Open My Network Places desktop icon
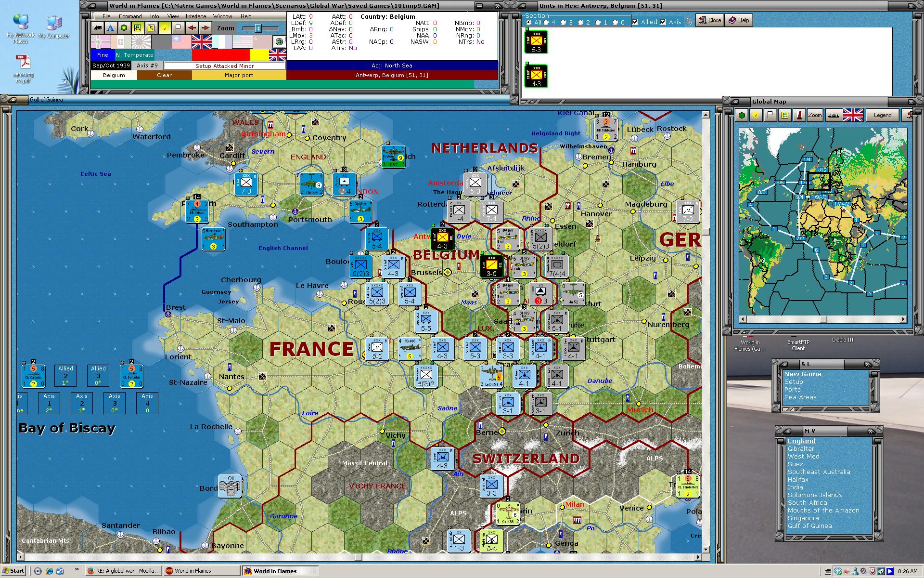This screenshot has width=924, height=578. [x=21, y=29]
